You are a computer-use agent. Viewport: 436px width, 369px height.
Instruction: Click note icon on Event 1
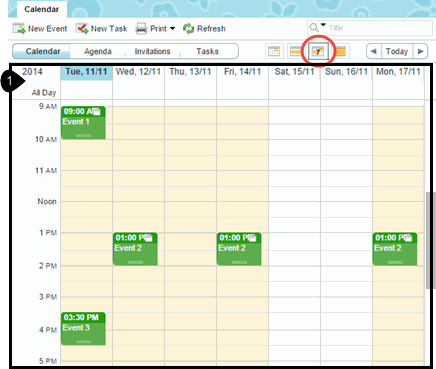pos(97,112)
